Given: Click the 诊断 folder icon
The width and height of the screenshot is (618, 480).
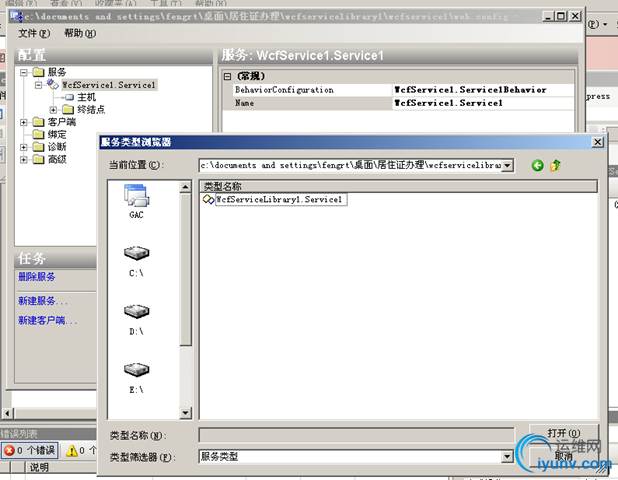Looking at the screenshot, I should (x=38, y=147).
